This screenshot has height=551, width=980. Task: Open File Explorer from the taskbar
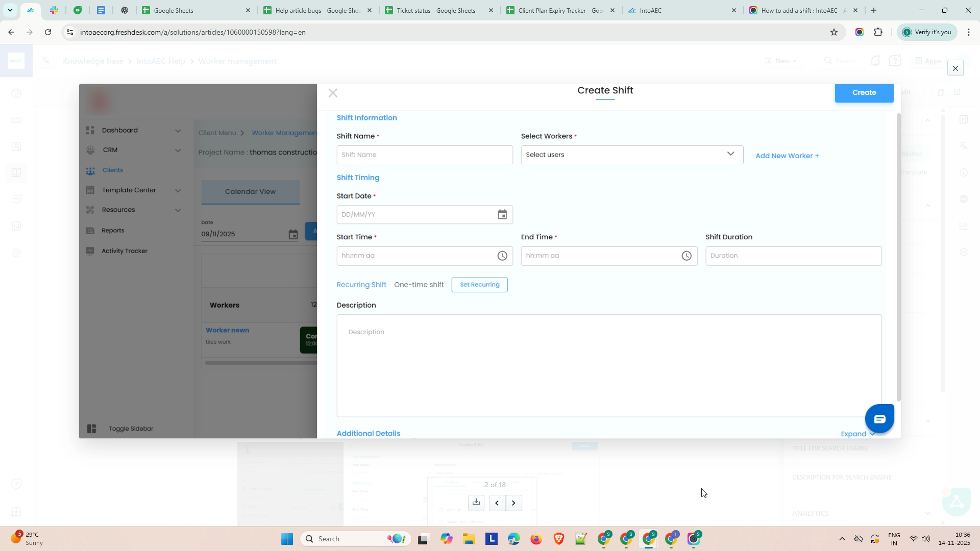point(469,539)
